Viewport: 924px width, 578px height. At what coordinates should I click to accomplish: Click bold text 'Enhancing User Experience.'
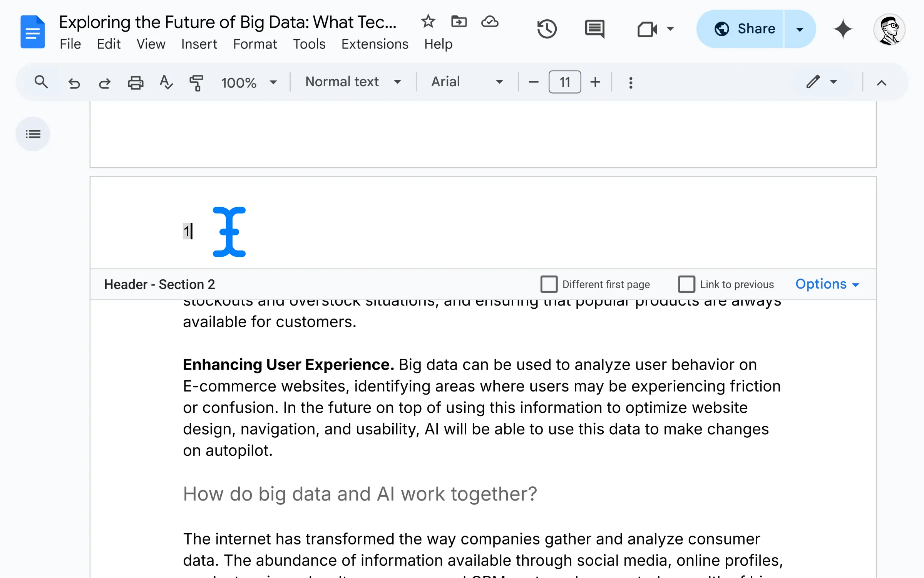pyautogui.click(x=288, y=365)
